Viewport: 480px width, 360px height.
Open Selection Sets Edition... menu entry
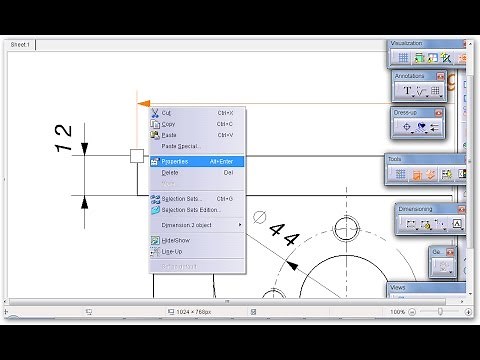click(197, 210)
